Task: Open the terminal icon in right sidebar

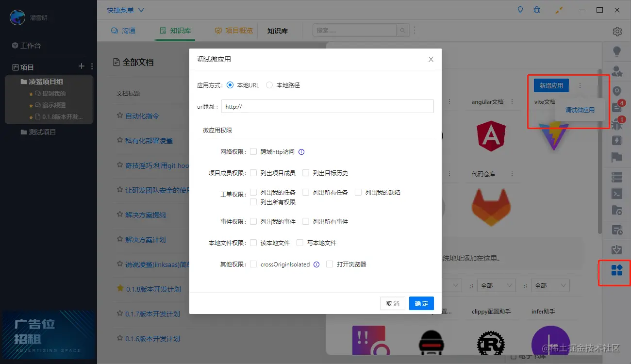Action: pyautogui.click(x=617, y=193)
